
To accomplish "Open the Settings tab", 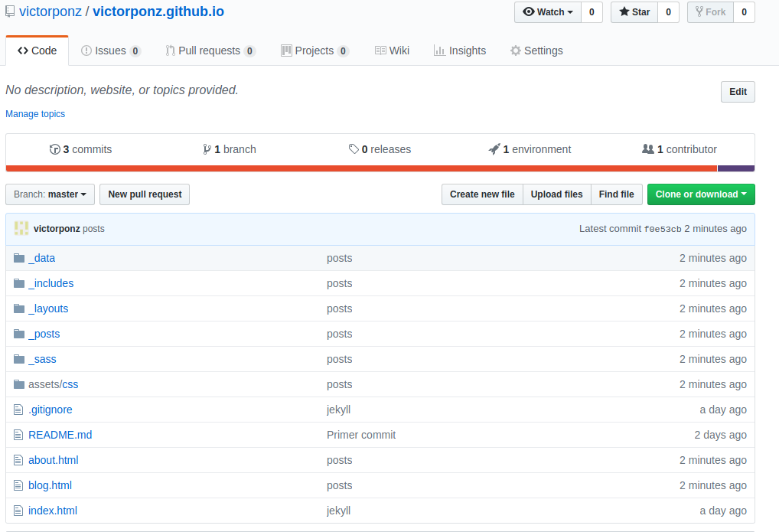I will click(536, 50).
